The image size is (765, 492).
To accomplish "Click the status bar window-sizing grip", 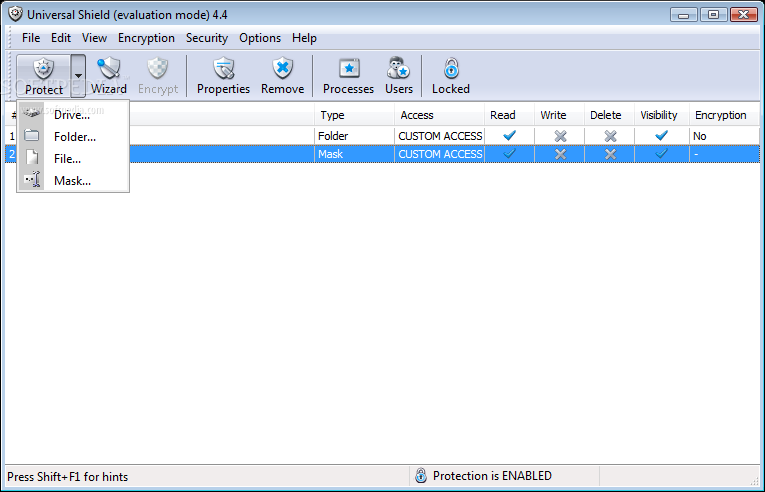I will tap(754, 479).
